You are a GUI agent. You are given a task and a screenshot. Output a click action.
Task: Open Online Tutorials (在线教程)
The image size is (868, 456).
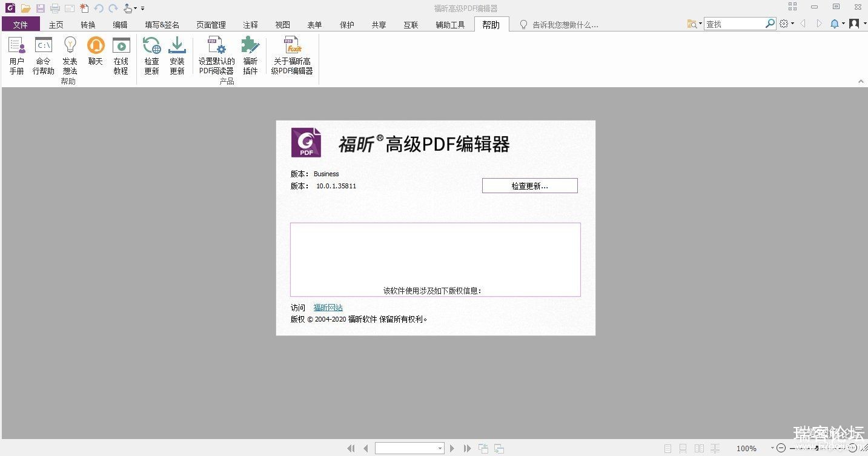click(x=121, y=55)
